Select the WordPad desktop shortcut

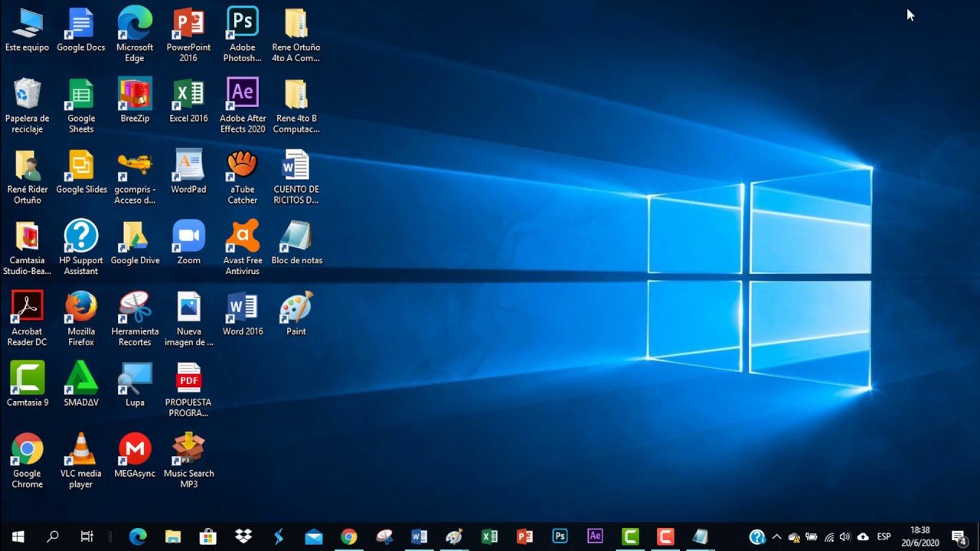[188, 172]
